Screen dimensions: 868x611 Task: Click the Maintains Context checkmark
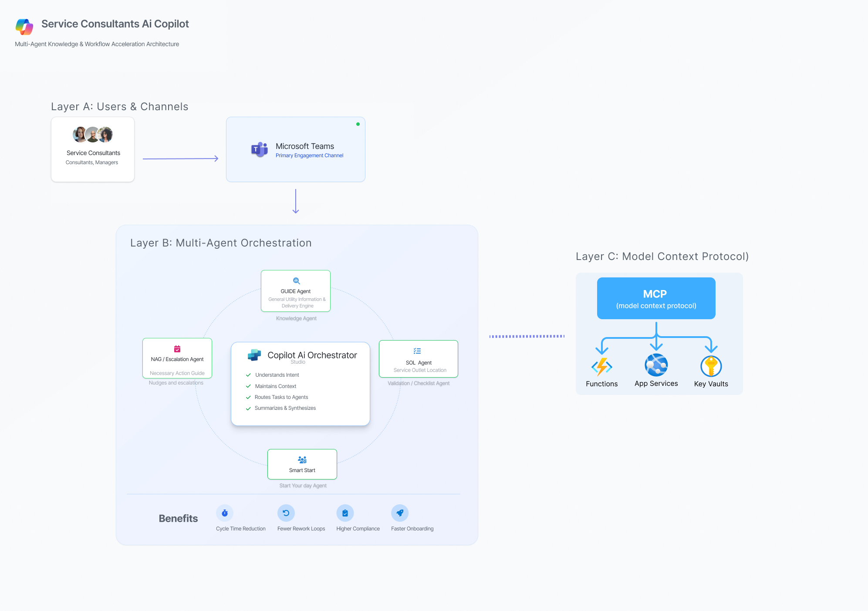pyautogui.click(x=248, y=386)
